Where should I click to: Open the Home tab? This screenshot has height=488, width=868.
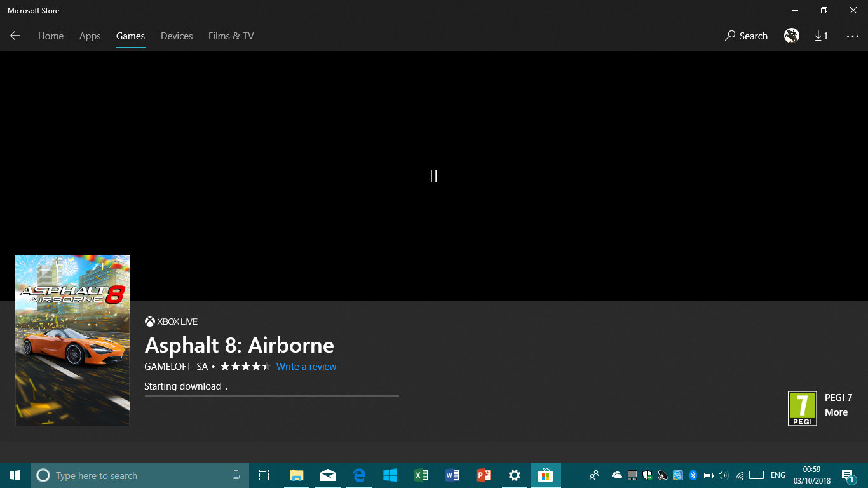(51, 36)
